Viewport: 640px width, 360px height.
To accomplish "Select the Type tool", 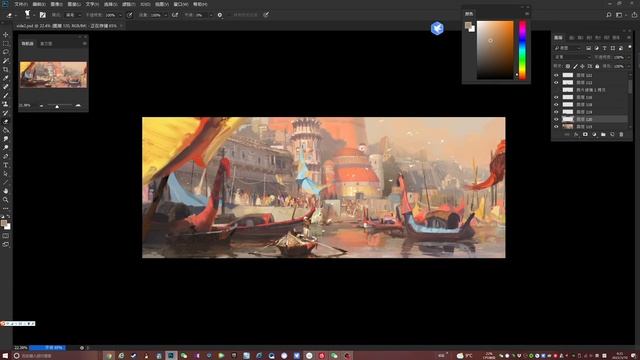I will click(x=6, y=165).
